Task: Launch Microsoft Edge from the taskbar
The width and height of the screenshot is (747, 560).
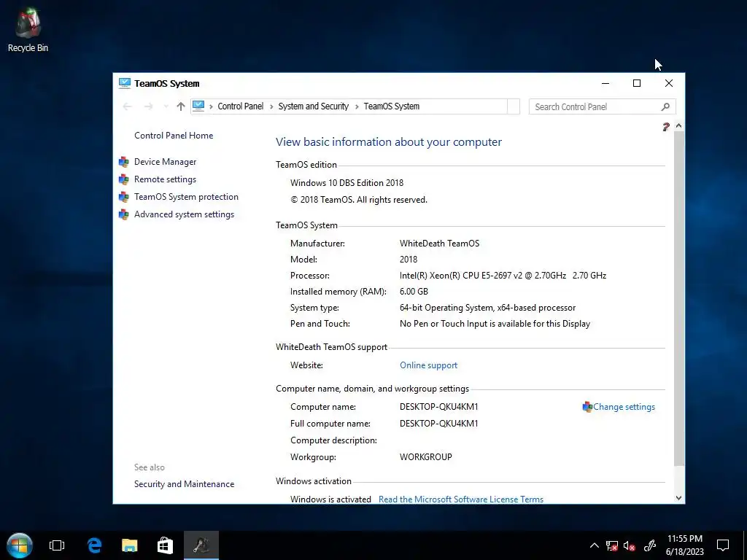Action: [x=94, y=545]
